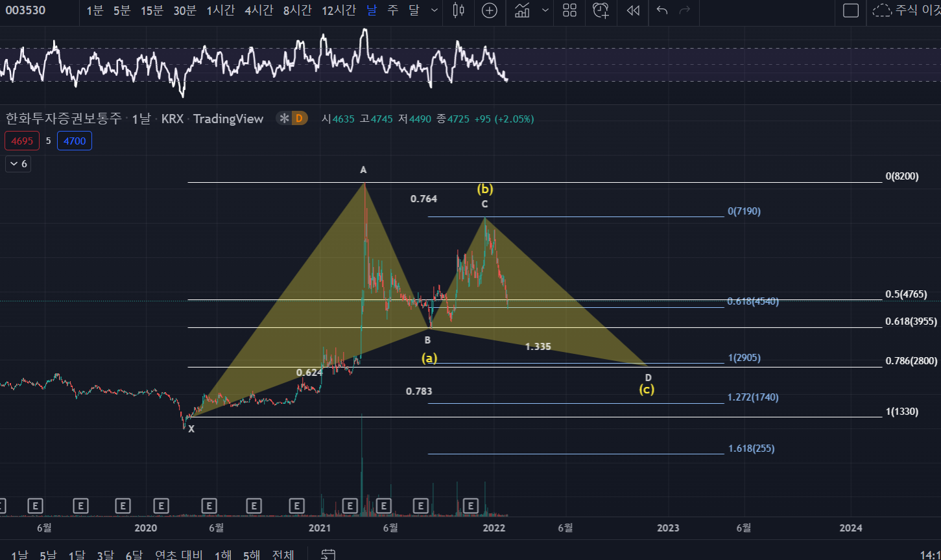Select the yellow (b) wave label
This screenshot has height=560, width=941.
[485, 189]
